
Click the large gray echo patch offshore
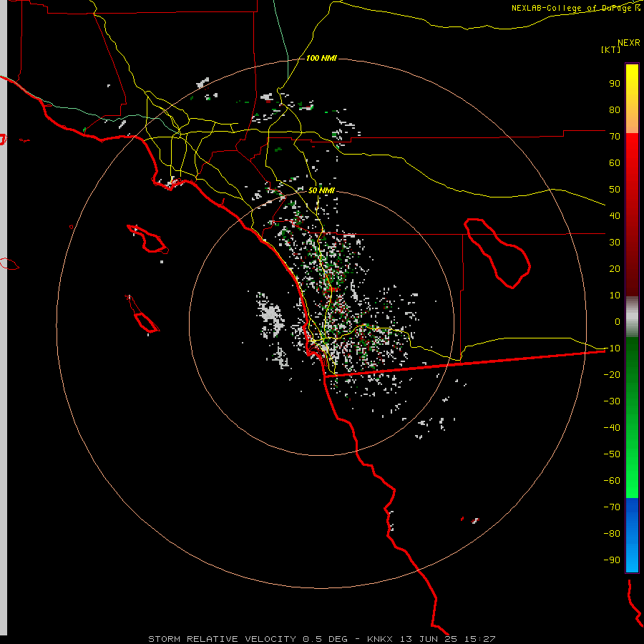(270, 316)
